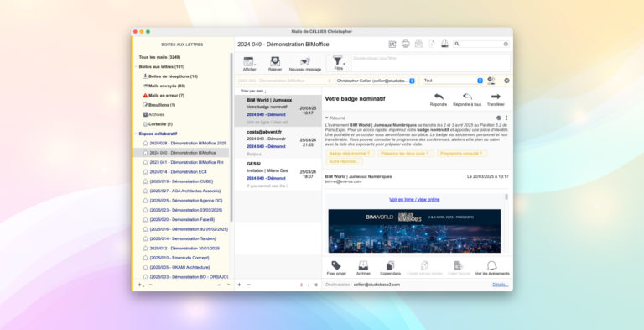Compose with the Nouveau message icon
644x330 pixels.
click(304, 62)
